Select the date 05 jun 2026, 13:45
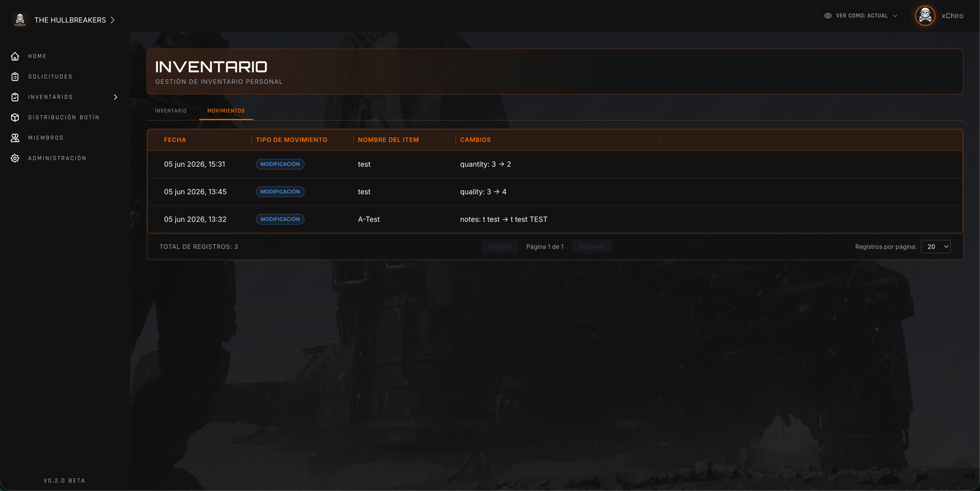980x491 pixels. point(195,192)
